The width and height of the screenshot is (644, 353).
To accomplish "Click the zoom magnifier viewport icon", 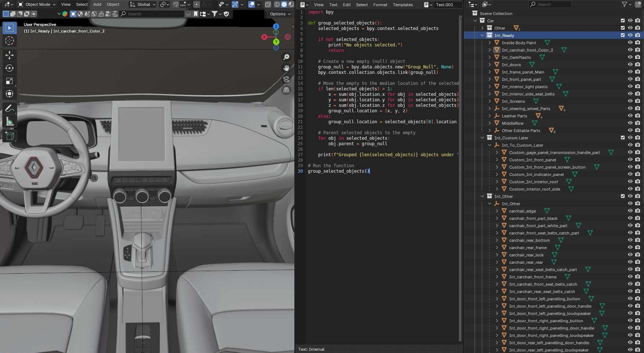I will point(286,57).
